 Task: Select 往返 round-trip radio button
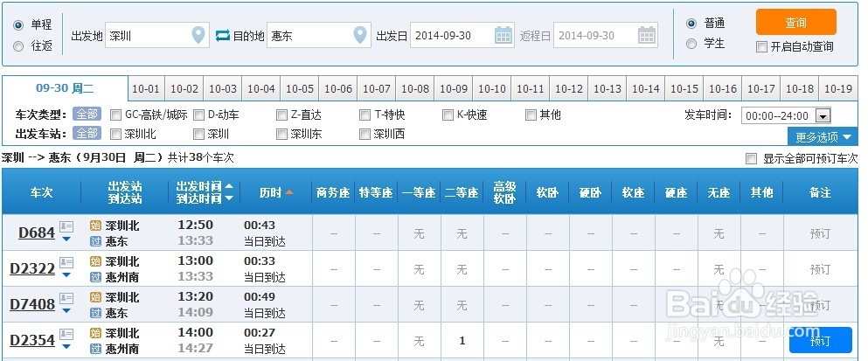click(18, 46)
